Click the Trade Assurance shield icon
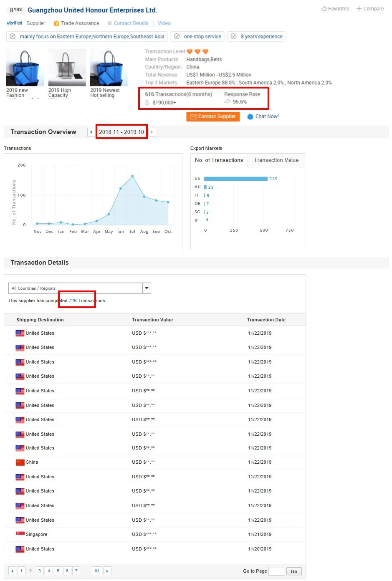The width and height of the screenshot is (392, 581). click(x=57, y=23)
